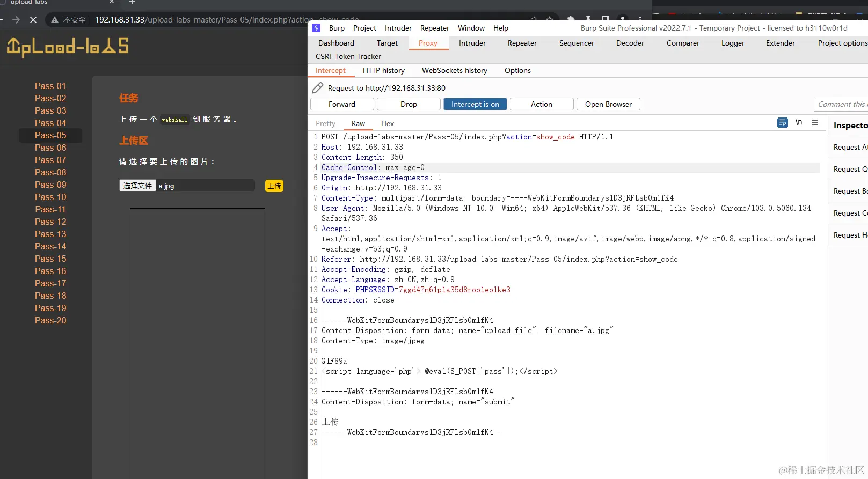
Task: Switch to HTTP history sub-tab
Action: [384, 70]
